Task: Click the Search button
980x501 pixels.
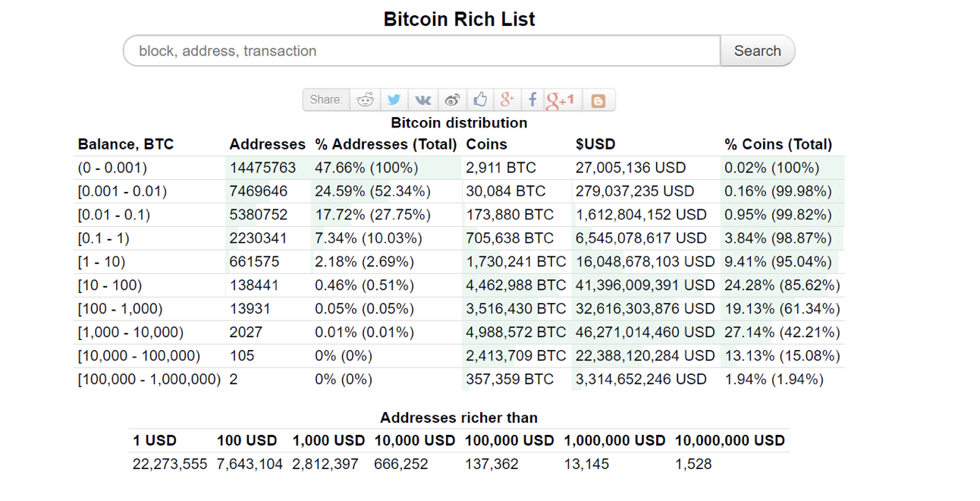Action: tap(757, 50)
